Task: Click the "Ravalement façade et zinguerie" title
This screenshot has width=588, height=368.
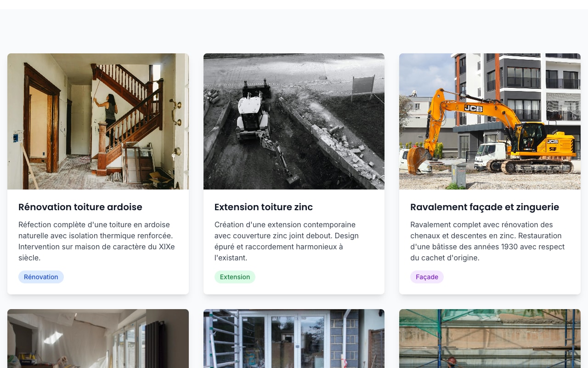Action: pos(485,207)
